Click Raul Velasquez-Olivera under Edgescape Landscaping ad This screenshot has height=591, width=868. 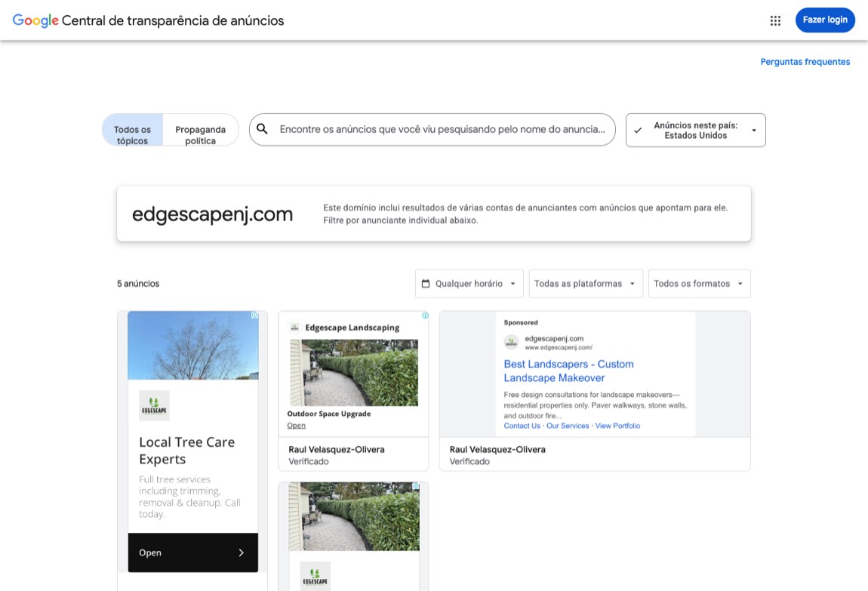tap(337, 449)
